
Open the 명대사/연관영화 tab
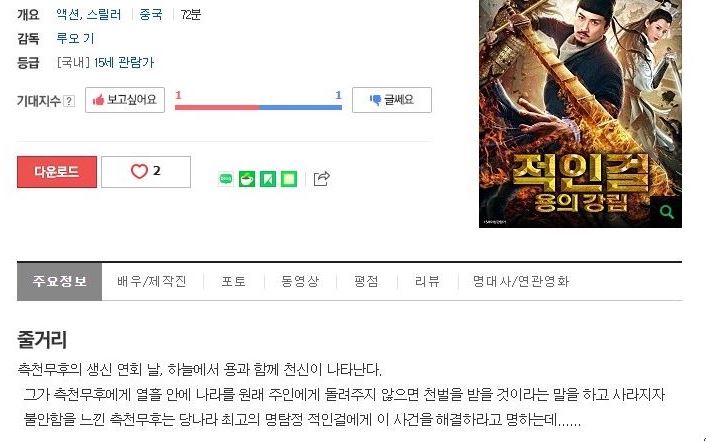click(521, 281)
